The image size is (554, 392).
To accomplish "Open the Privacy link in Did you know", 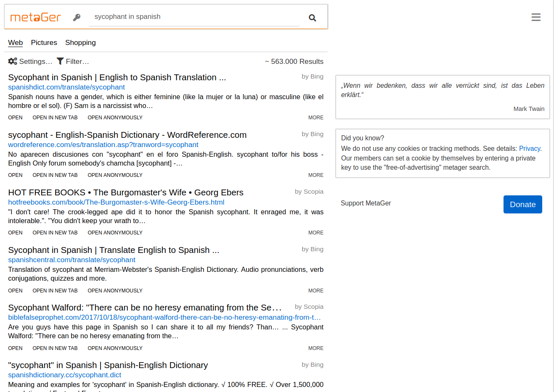I will tap(530, 148).
